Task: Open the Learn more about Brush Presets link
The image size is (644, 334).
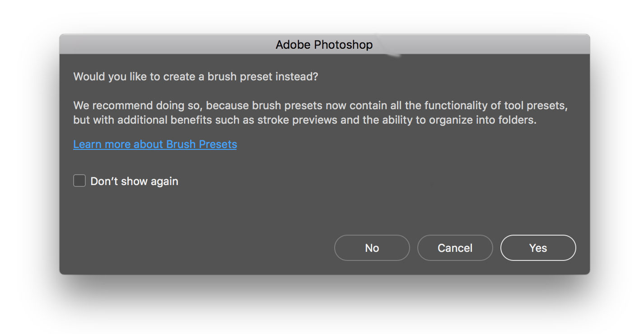Action: click(155, 144)
